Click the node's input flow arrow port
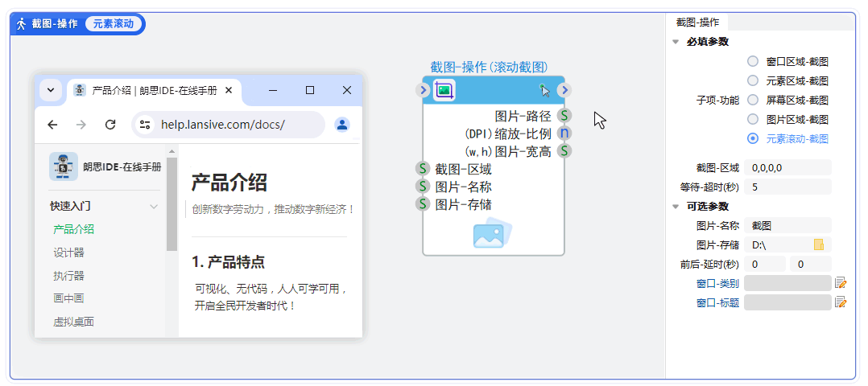This screenshot has height=386, width=868. pos(424,90)
